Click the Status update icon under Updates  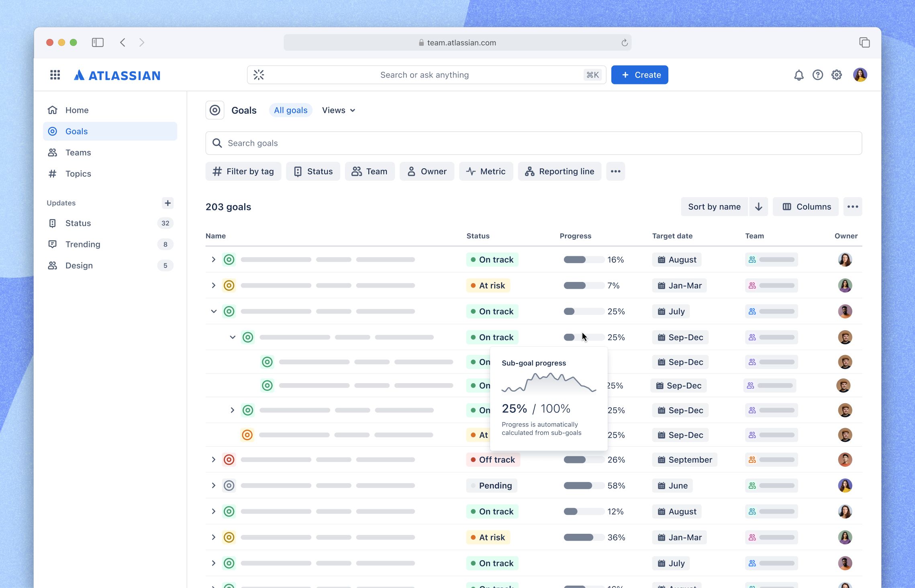(53, 223)
